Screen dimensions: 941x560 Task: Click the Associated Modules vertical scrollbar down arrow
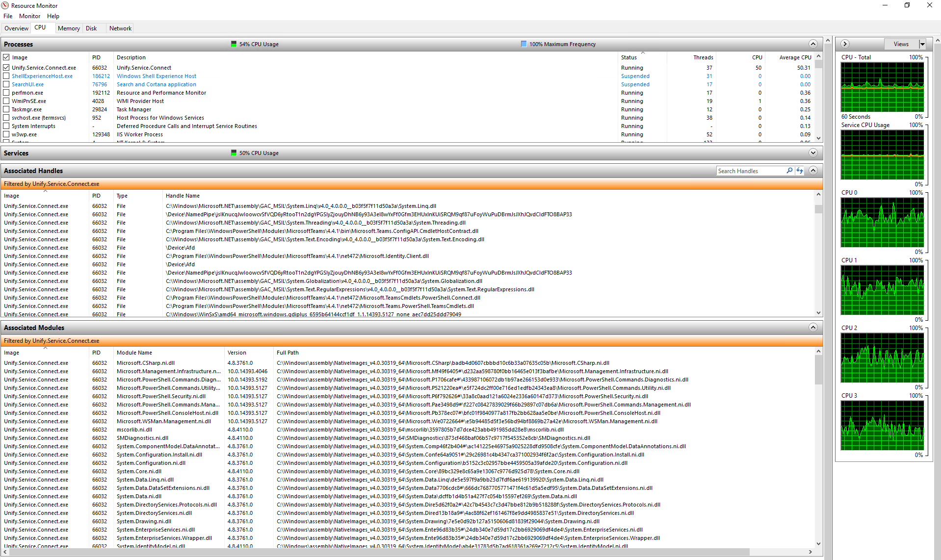point(818,543)
